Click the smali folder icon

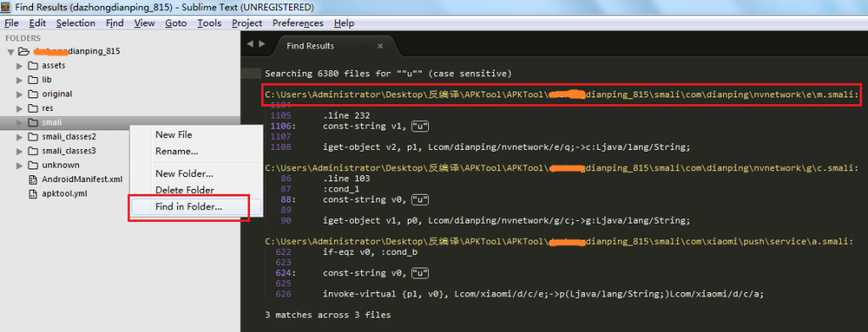(x=33, y=122)
